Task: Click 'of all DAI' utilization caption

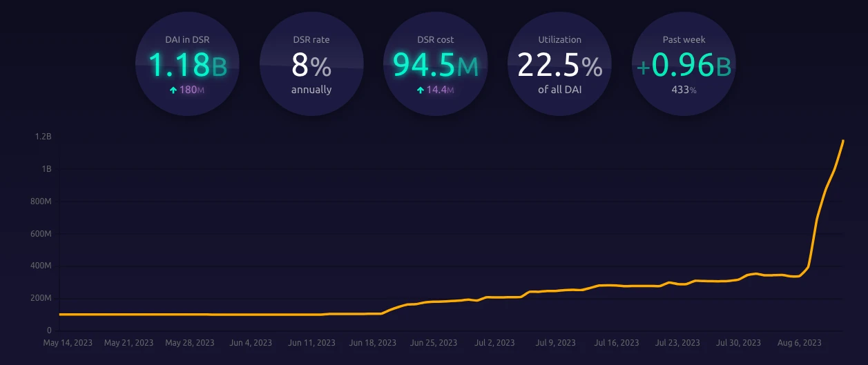Action: [x=559, y=90]
